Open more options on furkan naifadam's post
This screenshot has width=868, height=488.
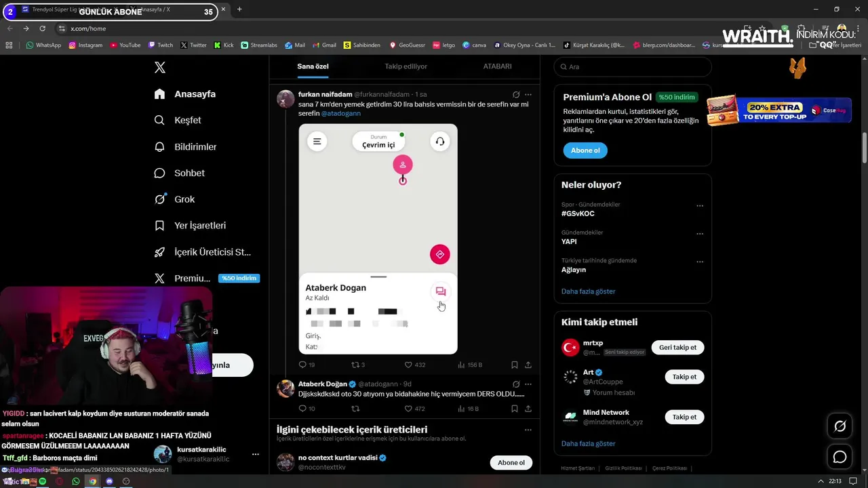pos(528,94)
